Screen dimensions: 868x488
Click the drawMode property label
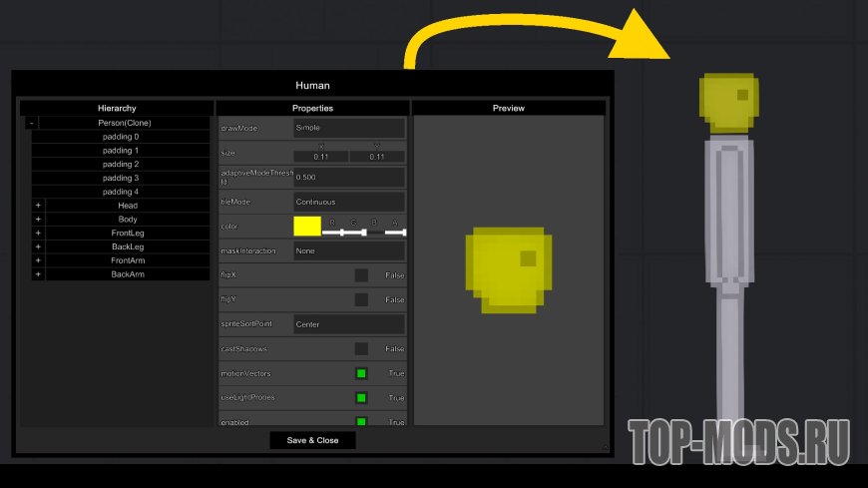(239, 128)
